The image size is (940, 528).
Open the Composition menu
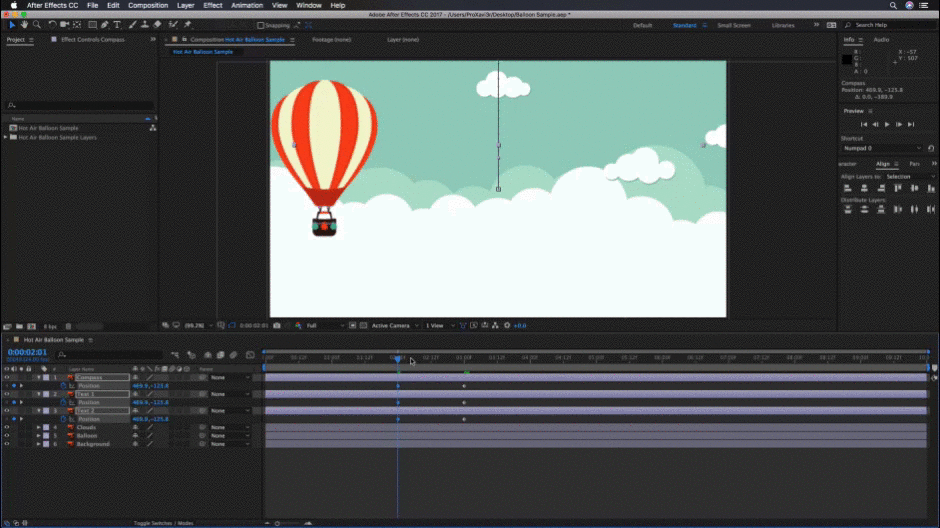(148, 5)
